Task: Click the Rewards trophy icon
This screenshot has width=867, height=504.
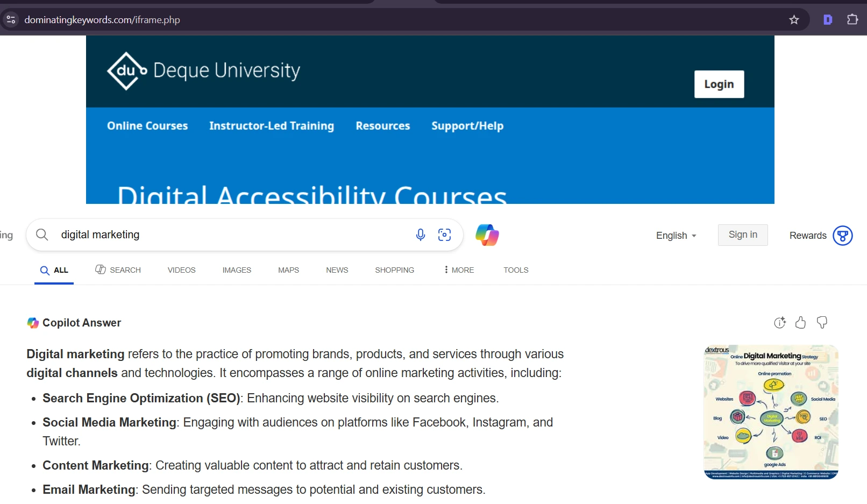Action: [x=842, y=236]
